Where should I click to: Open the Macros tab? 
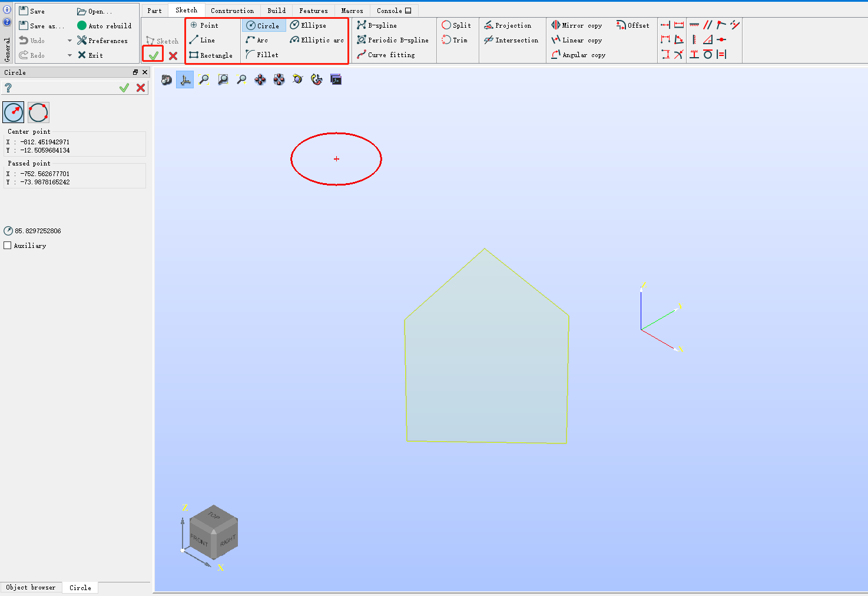pyautogui.click(x=352, y=11)
